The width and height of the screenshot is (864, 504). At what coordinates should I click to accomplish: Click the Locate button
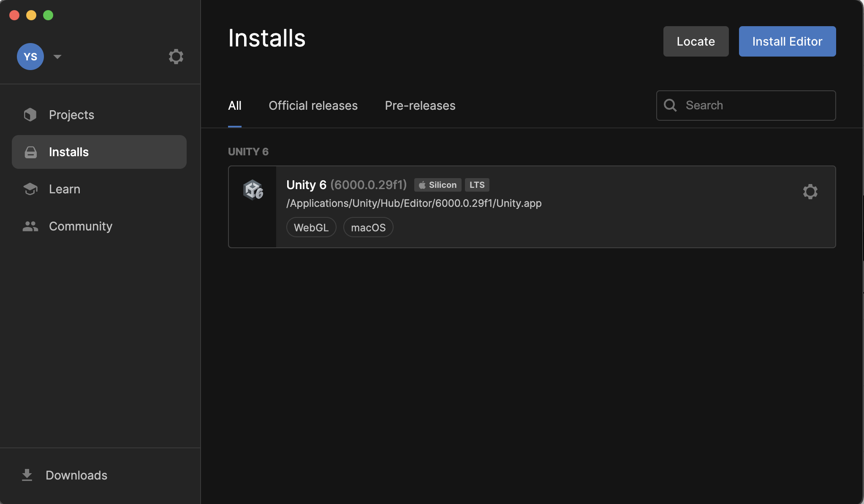tap(696, 41)
